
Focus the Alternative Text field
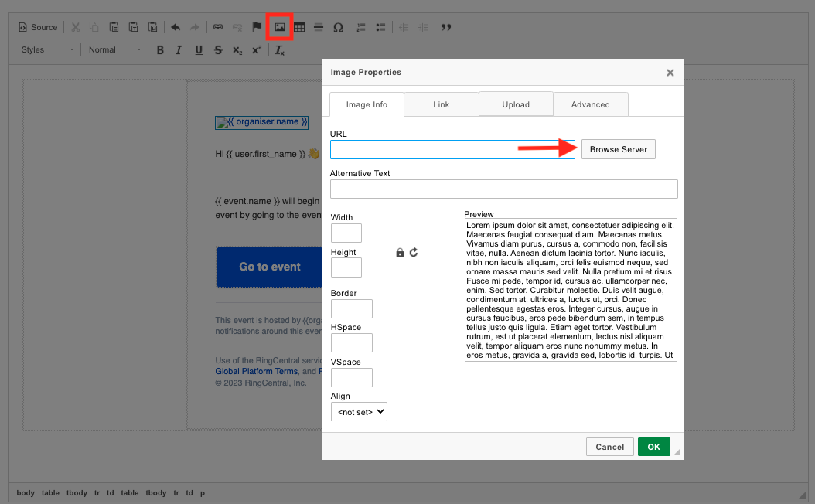(x=503, y=189)
